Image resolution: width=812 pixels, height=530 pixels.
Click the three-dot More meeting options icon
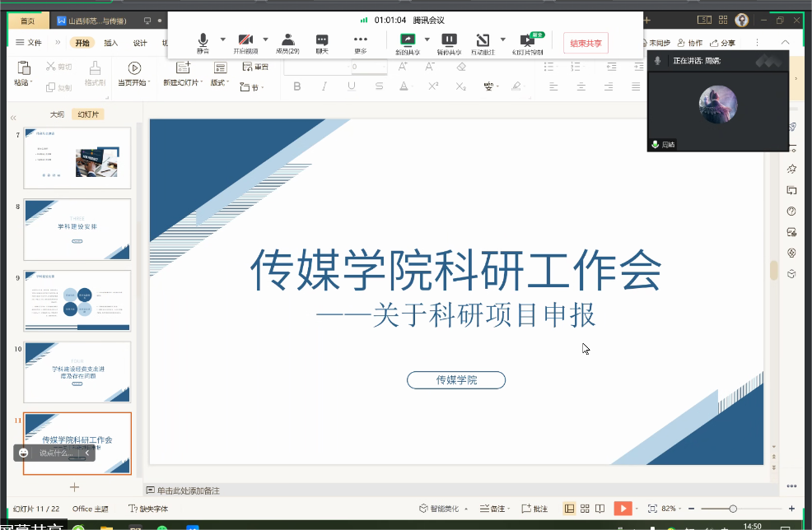tap(360, 41)
